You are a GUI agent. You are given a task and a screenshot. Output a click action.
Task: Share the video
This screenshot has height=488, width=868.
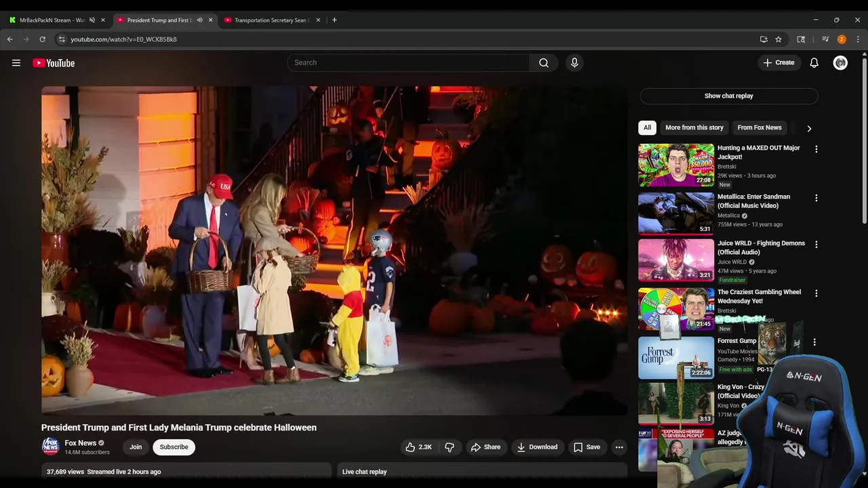486,447
